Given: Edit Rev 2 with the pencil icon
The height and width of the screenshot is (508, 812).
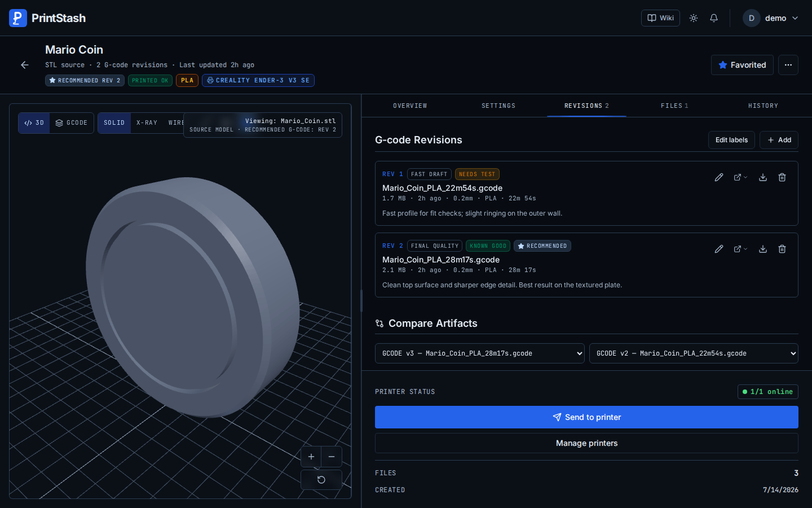Looking at the screenshot, I should 719,249.
